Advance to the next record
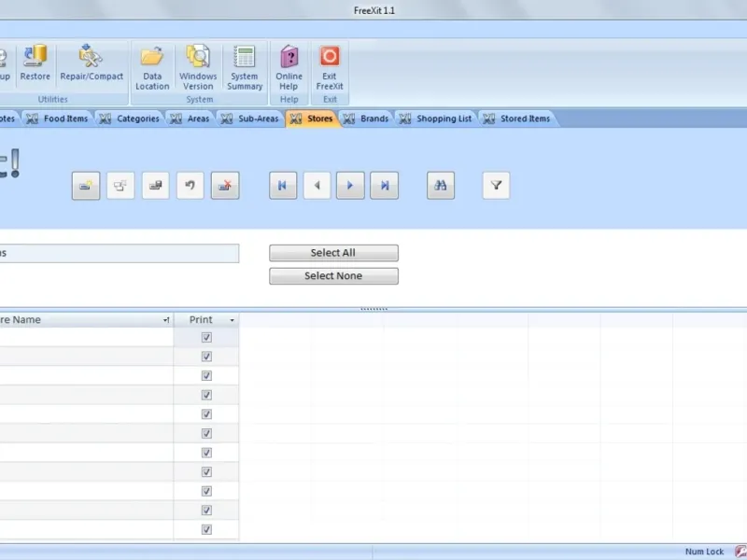 tap(350, 186)
